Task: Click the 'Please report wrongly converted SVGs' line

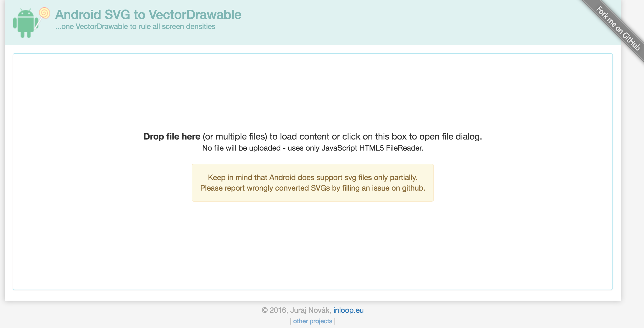Action: point(313,188)
